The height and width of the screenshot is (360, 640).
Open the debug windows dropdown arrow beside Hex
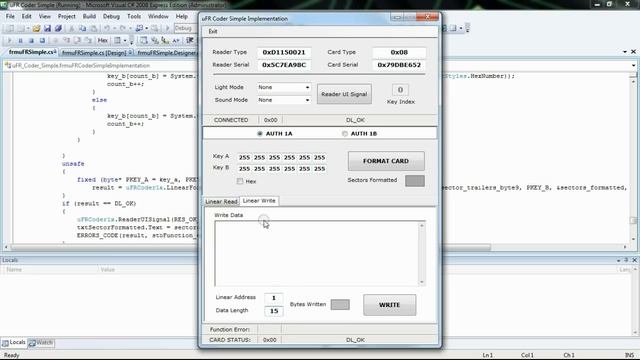125,40
